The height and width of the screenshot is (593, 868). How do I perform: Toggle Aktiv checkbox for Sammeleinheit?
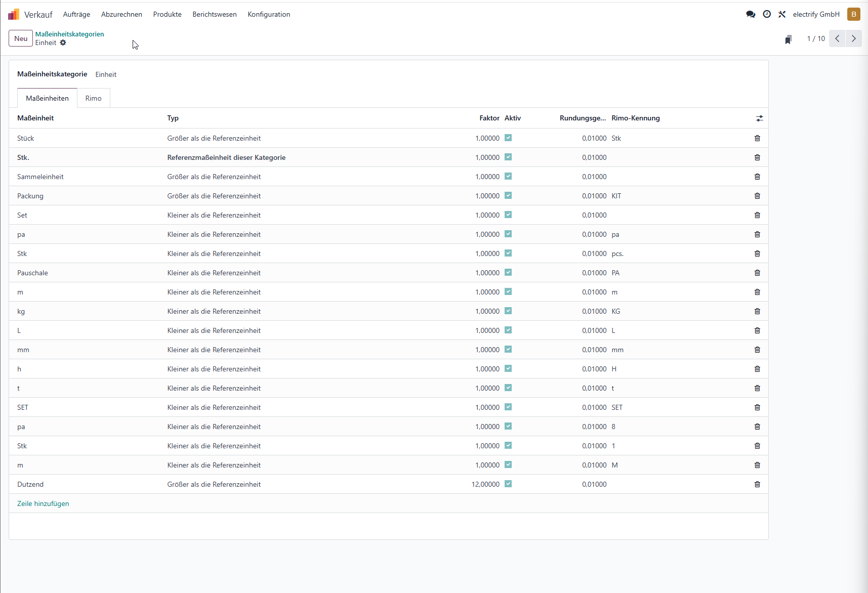click(x=508, y=176)
